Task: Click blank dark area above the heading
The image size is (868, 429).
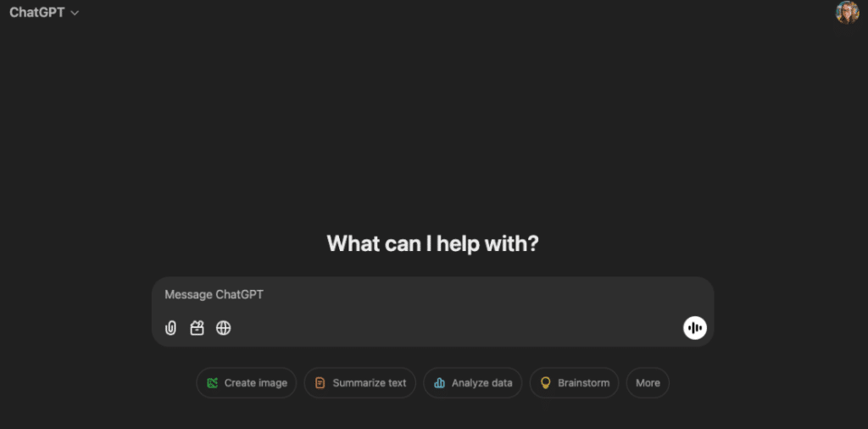Action: [432, 127]
